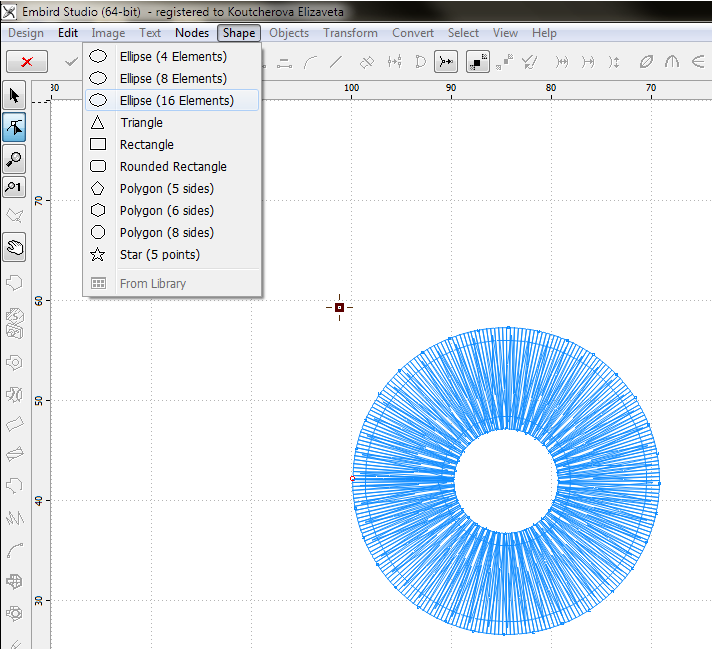Choose Ellipse (4 Elements) shape
This screenshot has height=649, width=712.
coord(172,57)
